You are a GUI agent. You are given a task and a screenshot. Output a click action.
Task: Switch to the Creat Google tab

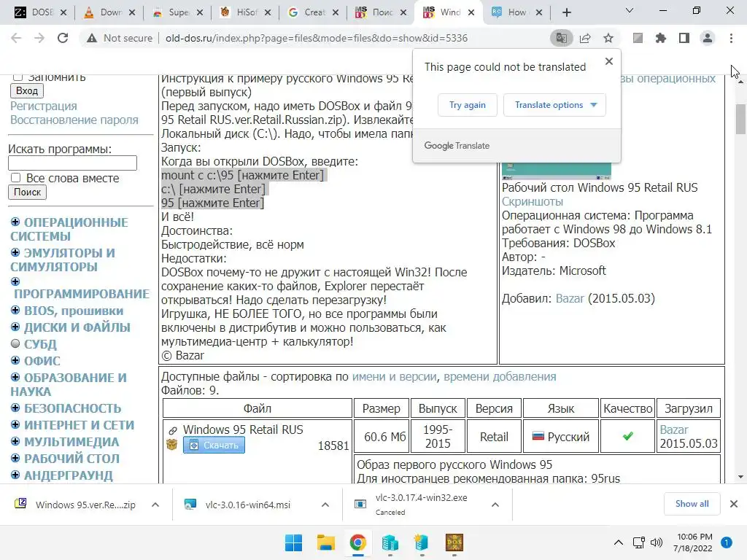314,12
